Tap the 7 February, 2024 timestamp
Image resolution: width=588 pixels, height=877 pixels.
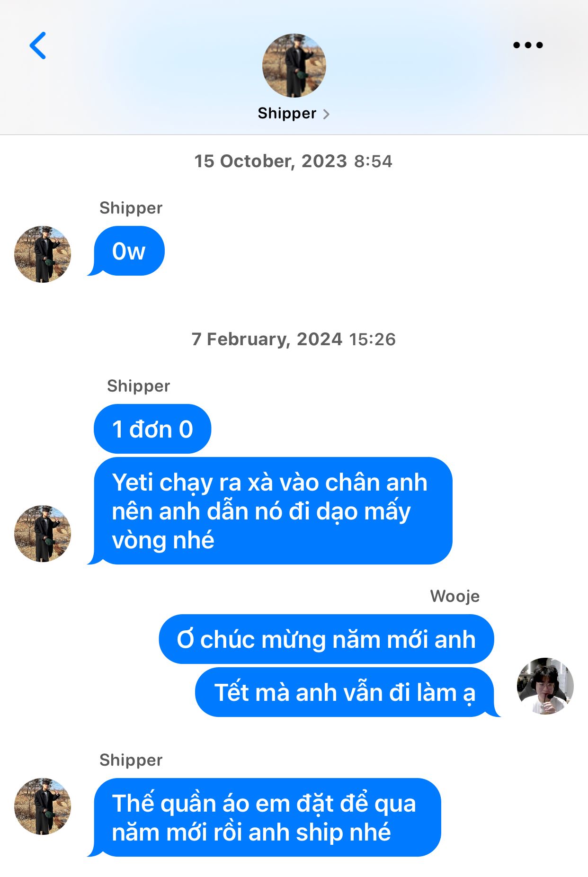tap(293, 339)
